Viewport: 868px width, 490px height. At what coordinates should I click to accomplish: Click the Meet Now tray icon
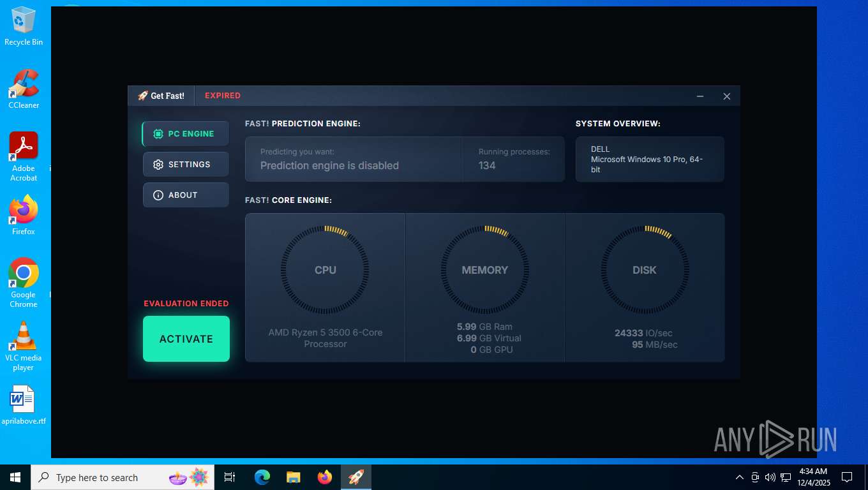pos(755,477)
